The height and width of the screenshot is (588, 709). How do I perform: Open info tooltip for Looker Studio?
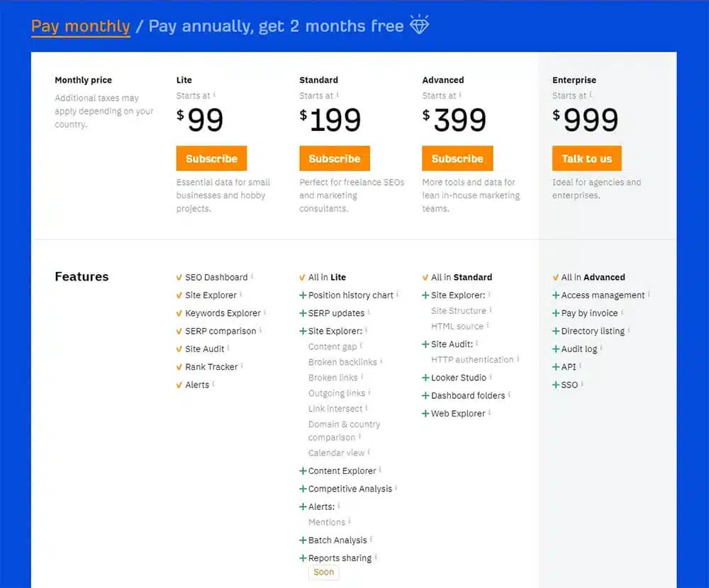491,376
